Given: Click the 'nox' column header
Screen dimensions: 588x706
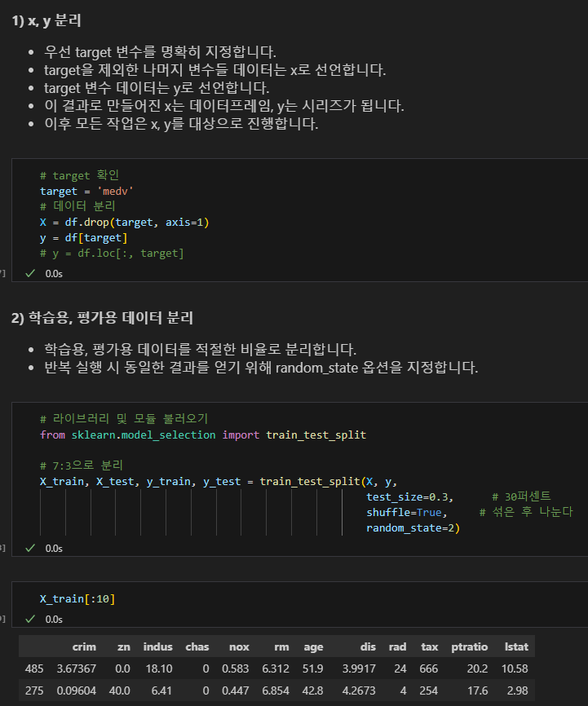Looking at the screenshot, I should click(239, 647).
